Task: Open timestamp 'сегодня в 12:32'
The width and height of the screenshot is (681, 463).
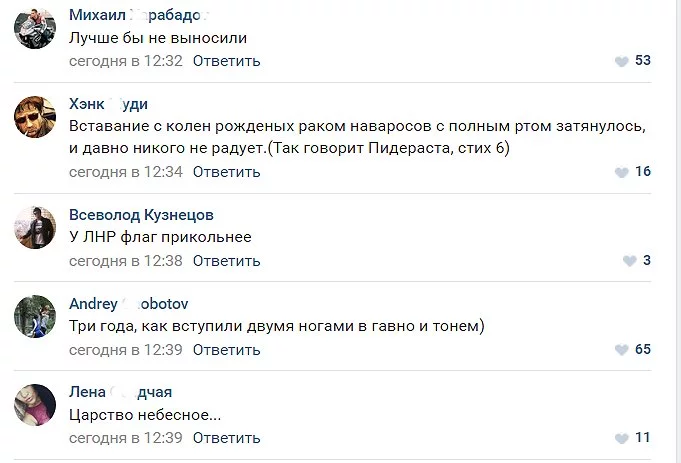Action: tap(125, 61)
